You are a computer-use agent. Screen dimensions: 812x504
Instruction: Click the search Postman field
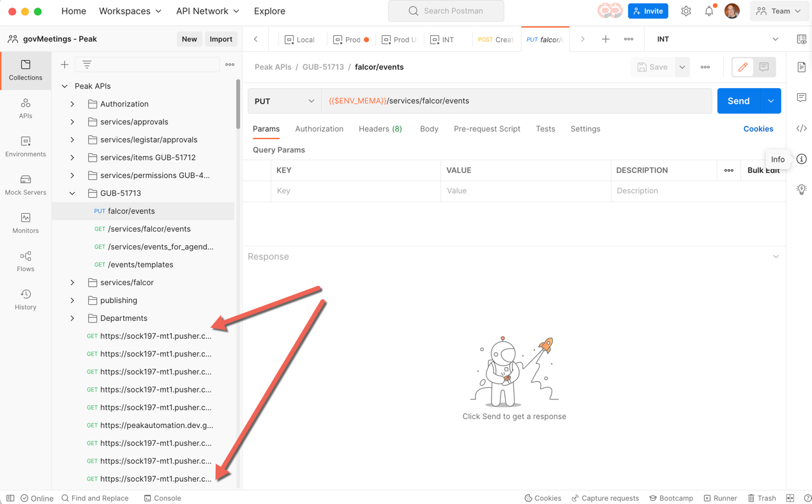(446, 11)
